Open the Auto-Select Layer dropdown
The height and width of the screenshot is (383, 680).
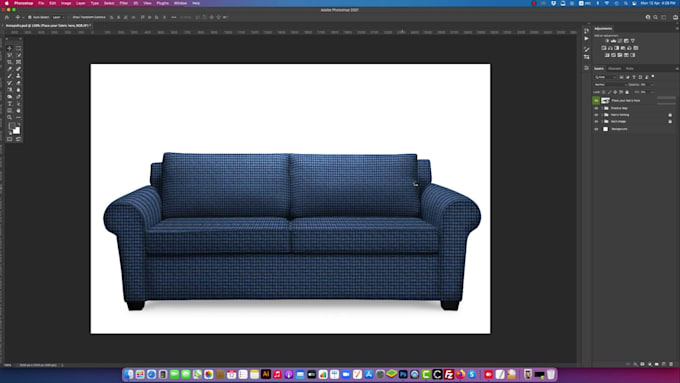click(x=57, y=17)
